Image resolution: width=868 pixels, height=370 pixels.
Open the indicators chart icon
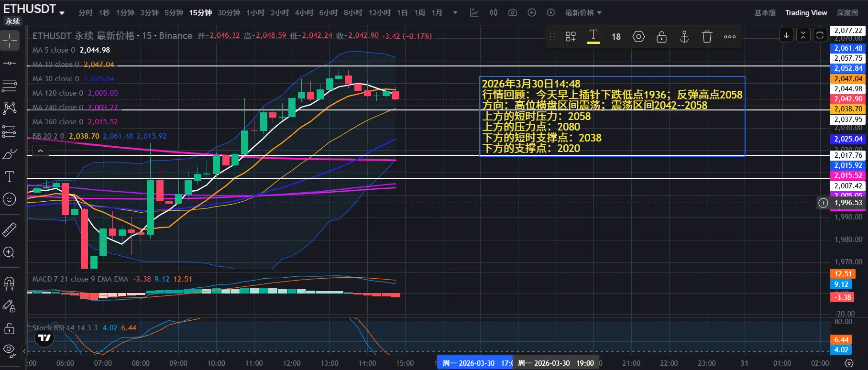click(474, 12)
